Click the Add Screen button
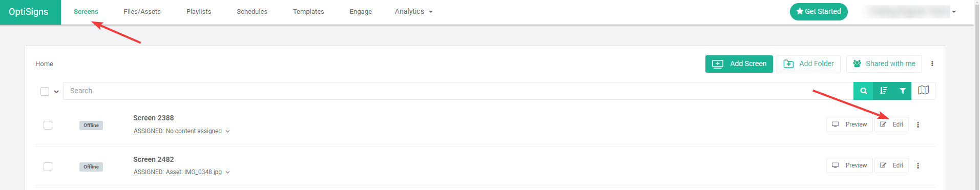The image size is (980, 190). 739,64
